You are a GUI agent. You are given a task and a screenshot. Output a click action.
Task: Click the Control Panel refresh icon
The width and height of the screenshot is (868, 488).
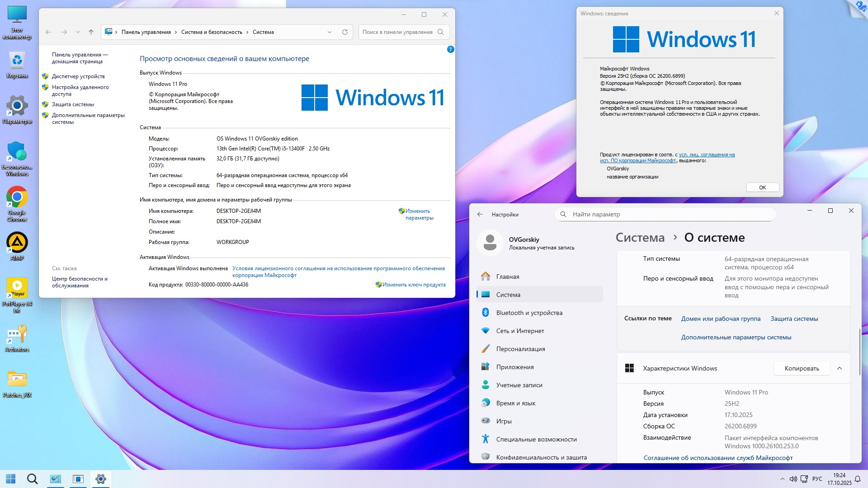coord(344,32)
